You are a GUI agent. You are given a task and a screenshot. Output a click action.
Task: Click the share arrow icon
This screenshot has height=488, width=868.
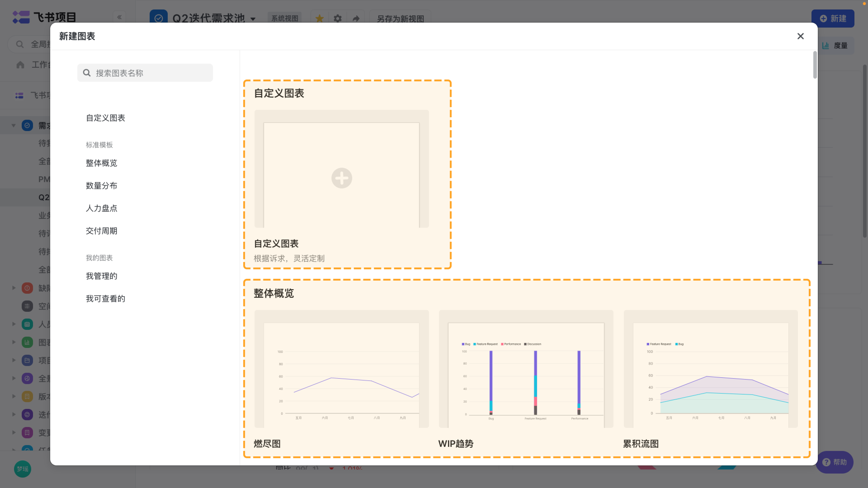(x=356, y=19)
